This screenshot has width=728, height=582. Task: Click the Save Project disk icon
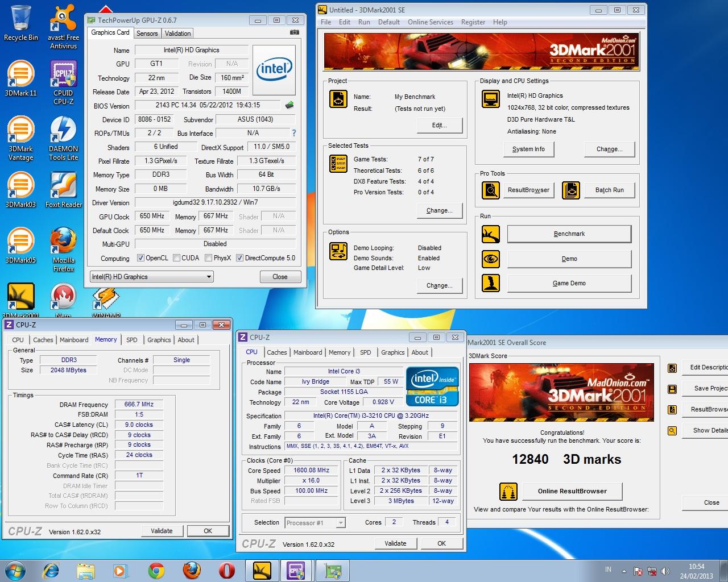click(672, 389)
